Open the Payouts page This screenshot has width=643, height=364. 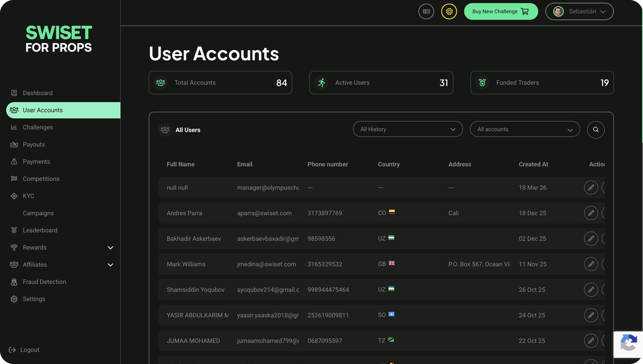point(34,144)
